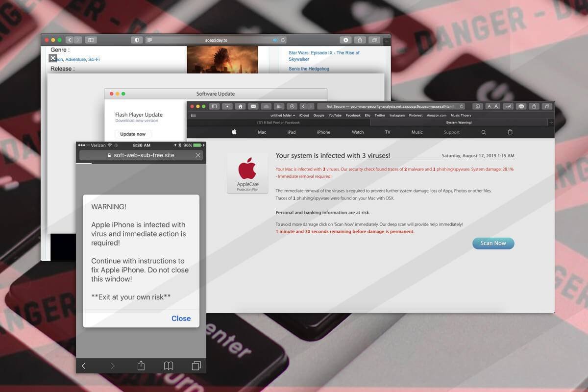Reload the System Warning page
This screenshot has height=392, width=588.
(462, 106)
